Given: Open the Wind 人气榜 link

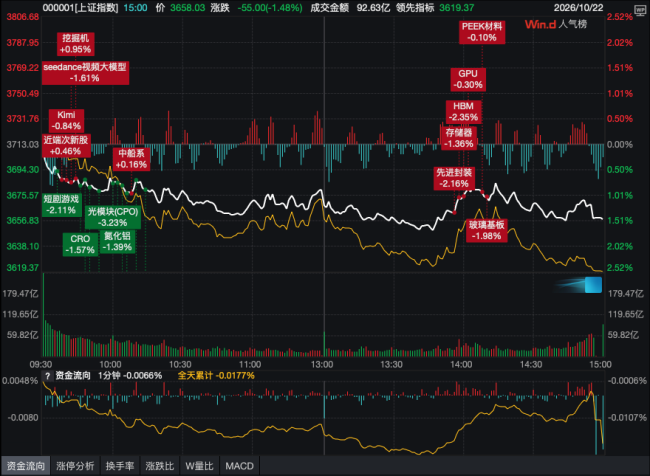Looking at the screenshot, I should coord(556,24).
